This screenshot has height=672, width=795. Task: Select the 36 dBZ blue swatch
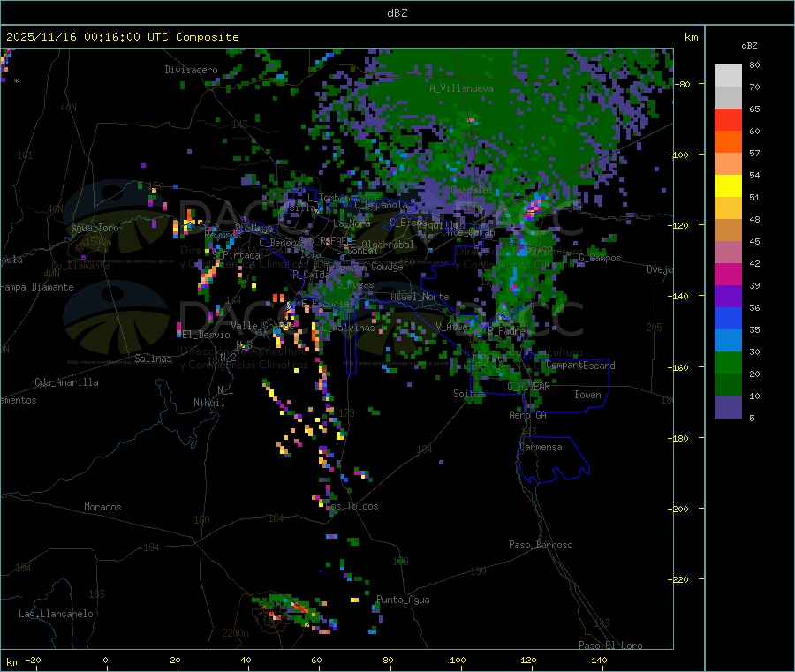728,318
